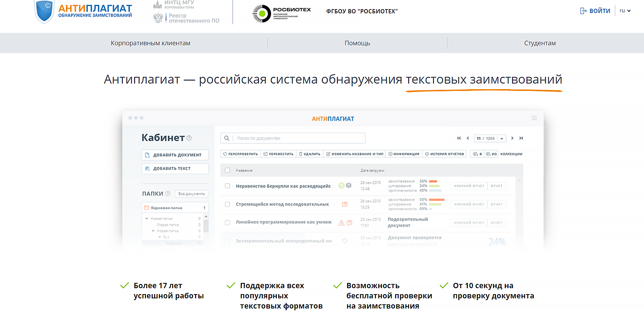The height and width of the screenshot is (318, 644).
Task: Click the Более 17 лет успешной работы text
Action: [169, 291]
